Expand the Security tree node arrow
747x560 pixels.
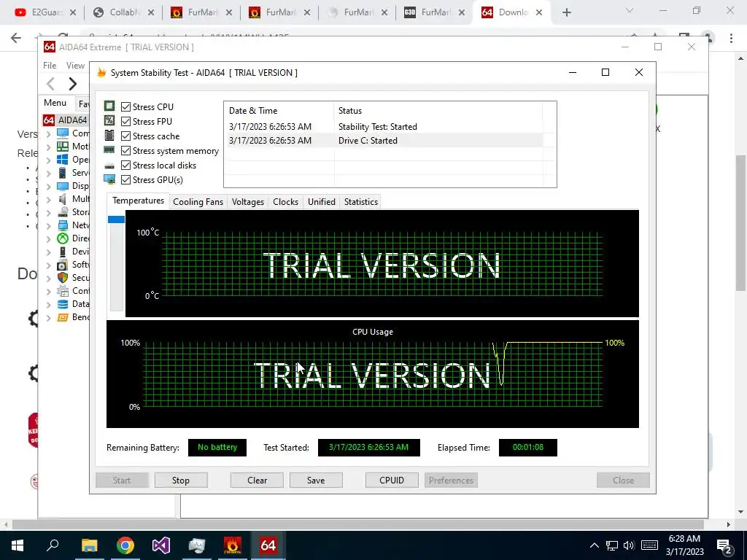pos(49,278)
